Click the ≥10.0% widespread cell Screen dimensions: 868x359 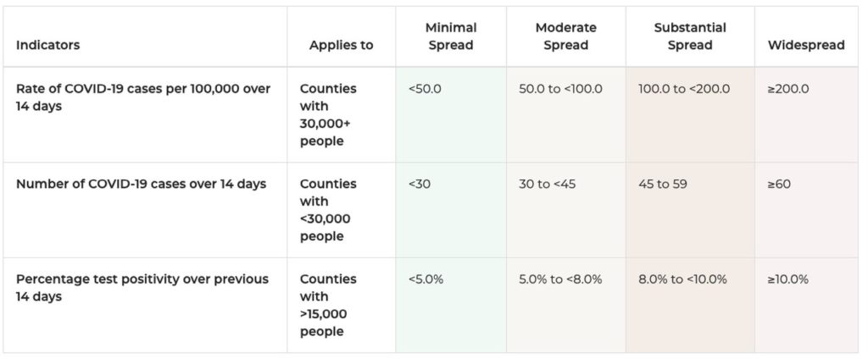pyautogui.click(x=787, y=279)
